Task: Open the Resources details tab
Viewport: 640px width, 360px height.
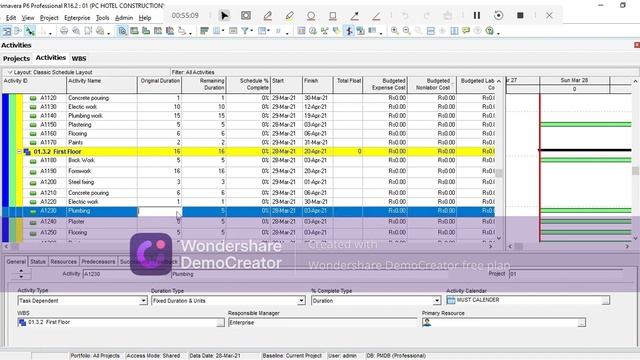Action: 63,262
